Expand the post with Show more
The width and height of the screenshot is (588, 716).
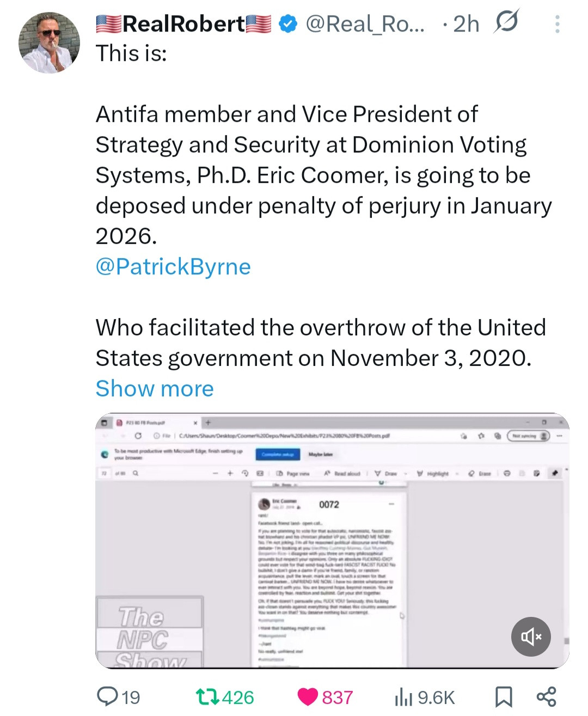(x=155, y=389)
